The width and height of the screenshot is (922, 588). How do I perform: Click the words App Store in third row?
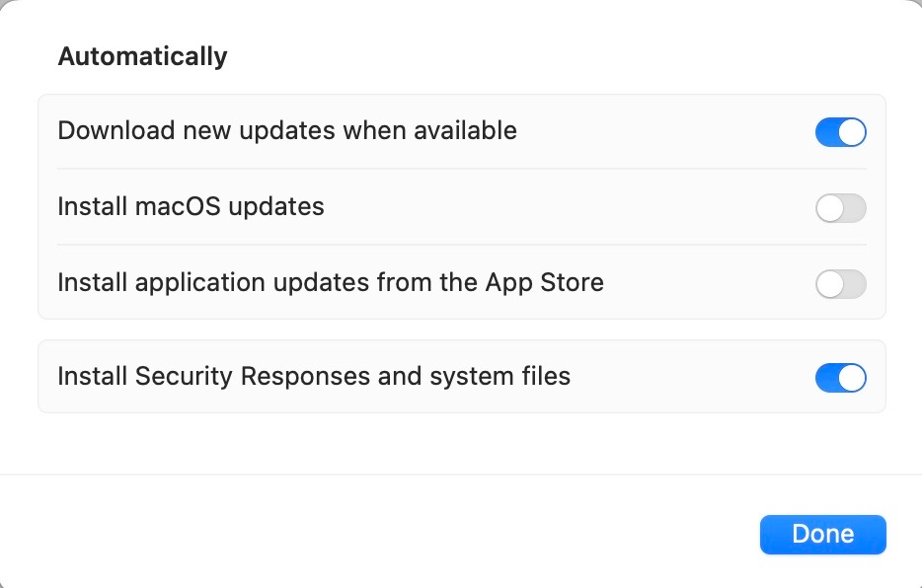tap(545, 283)
